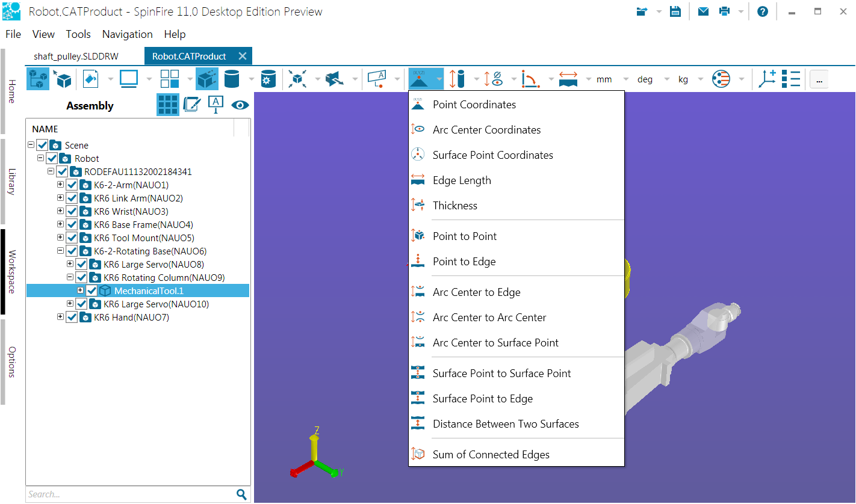Image resolution: width=856 pixels, height=504 pixels.
Task: Uncheck the Scene checkbox
Action: pyautogui.click(x=42, y=146)
